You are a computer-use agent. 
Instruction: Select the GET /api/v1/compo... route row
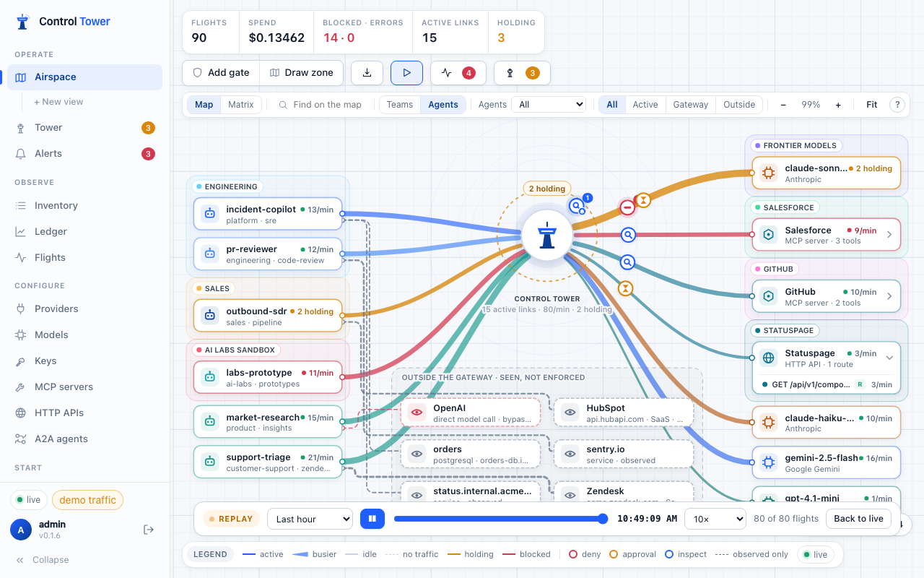click(x=827, y=384)
